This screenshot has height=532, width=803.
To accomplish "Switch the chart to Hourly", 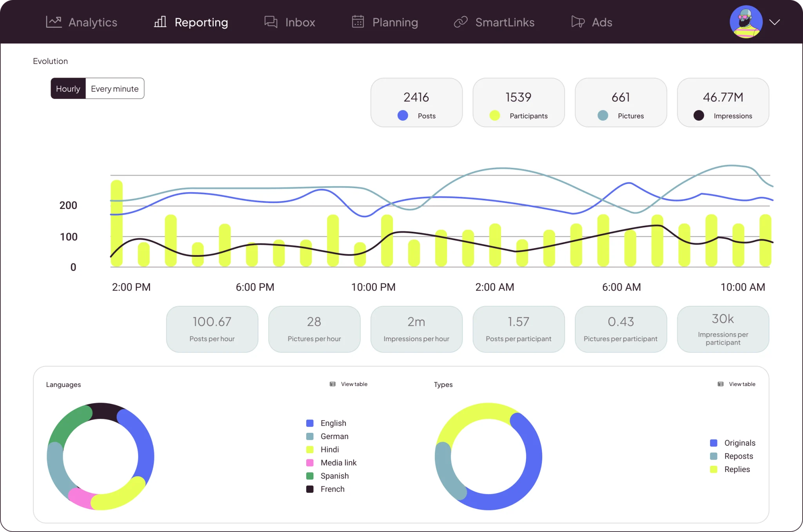I will tap(68, 89).
